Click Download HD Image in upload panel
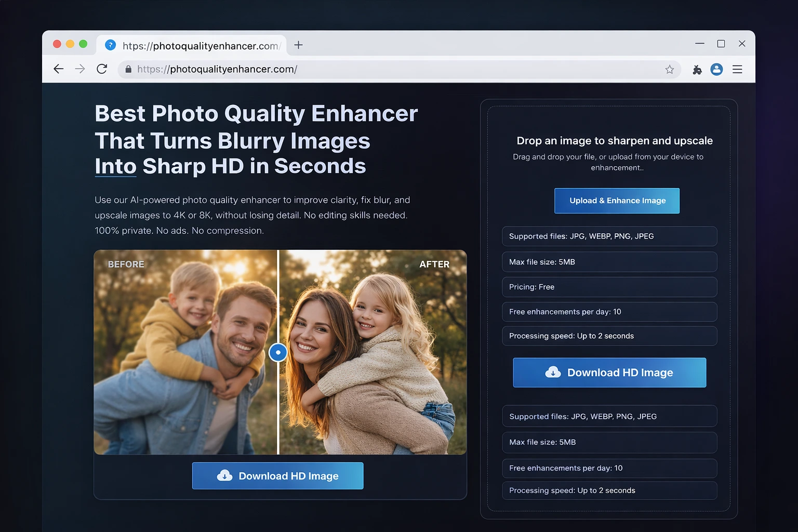The height and width of the screenshot is (532, 798). pyautogui.click(x=609, y=373)
